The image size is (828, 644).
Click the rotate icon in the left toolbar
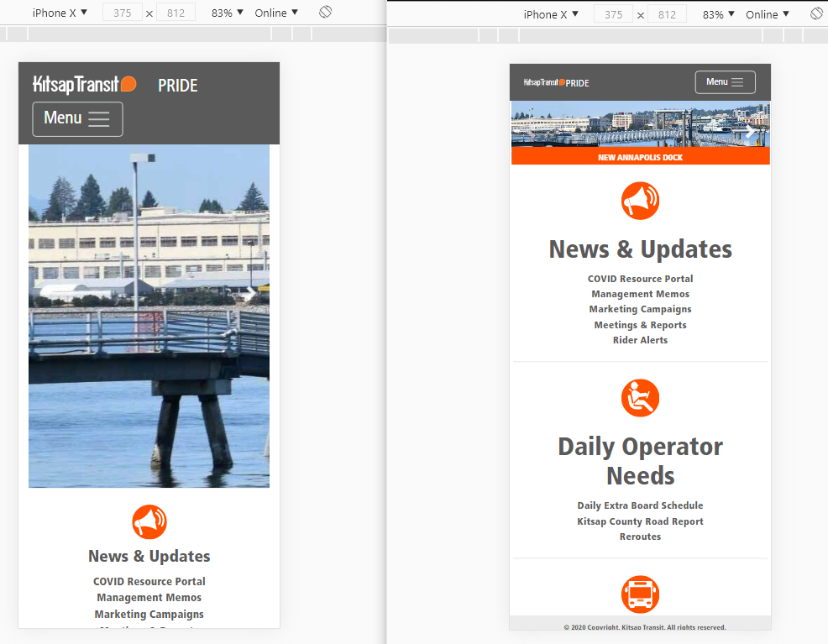326,13
